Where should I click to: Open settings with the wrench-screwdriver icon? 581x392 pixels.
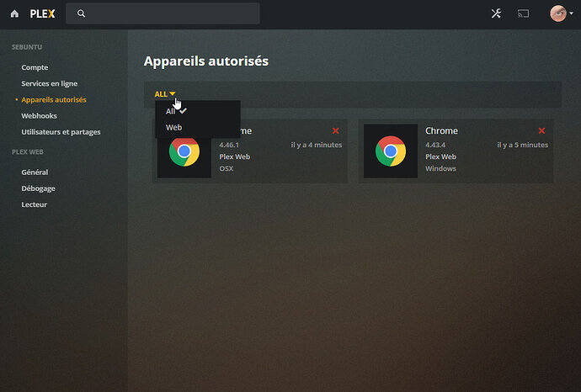point(496,13)
